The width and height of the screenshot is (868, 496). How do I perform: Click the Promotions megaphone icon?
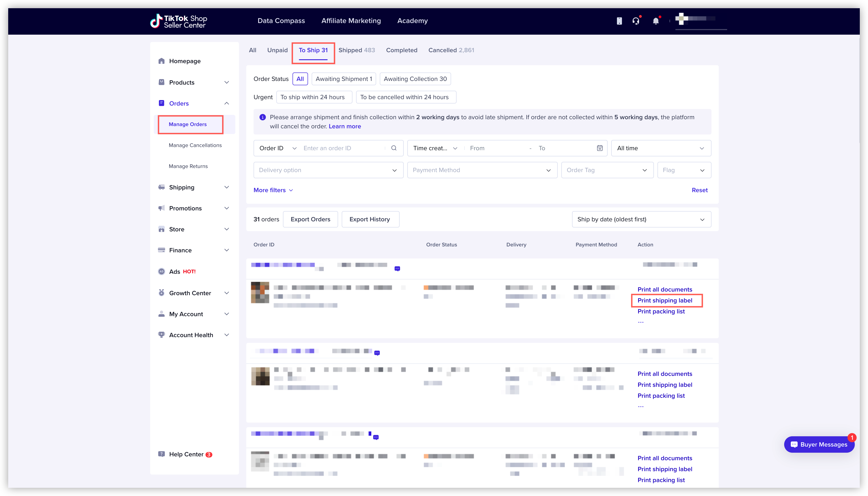tap(161, 208)
